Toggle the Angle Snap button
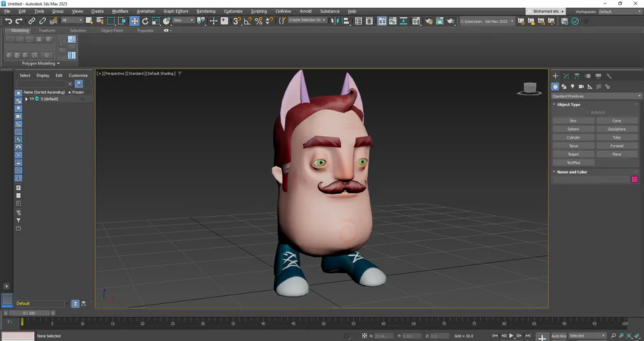Viewport: 644px width, 341px height. [x=248, y=21]
